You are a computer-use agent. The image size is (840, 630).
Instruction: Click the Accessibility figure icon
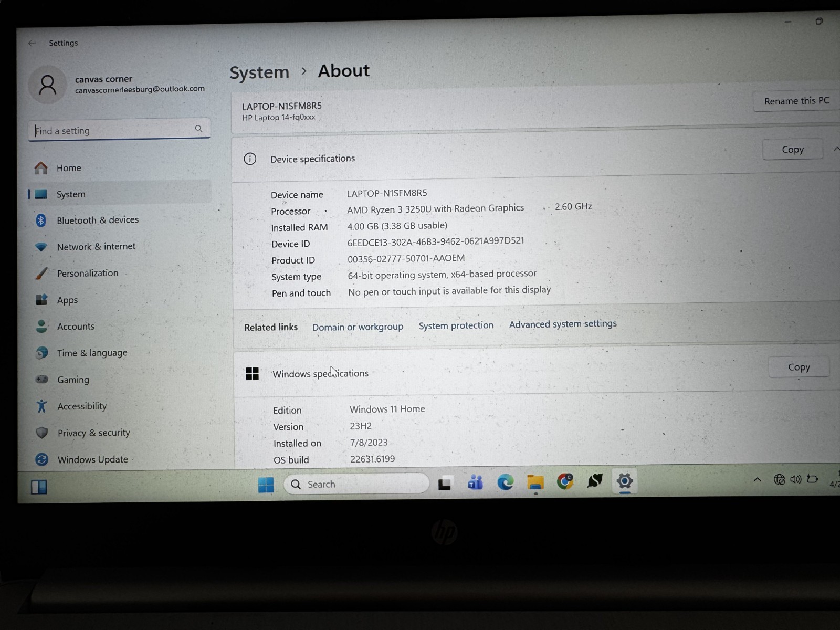tap(41, 406)
